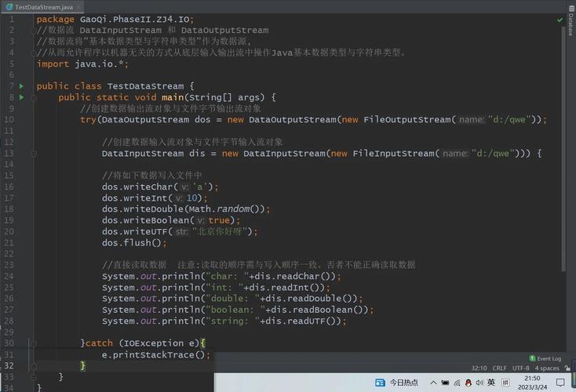The image size is (576, 392).
Task: Toggle the read-only lock icon in status bar
Action: 567,368
